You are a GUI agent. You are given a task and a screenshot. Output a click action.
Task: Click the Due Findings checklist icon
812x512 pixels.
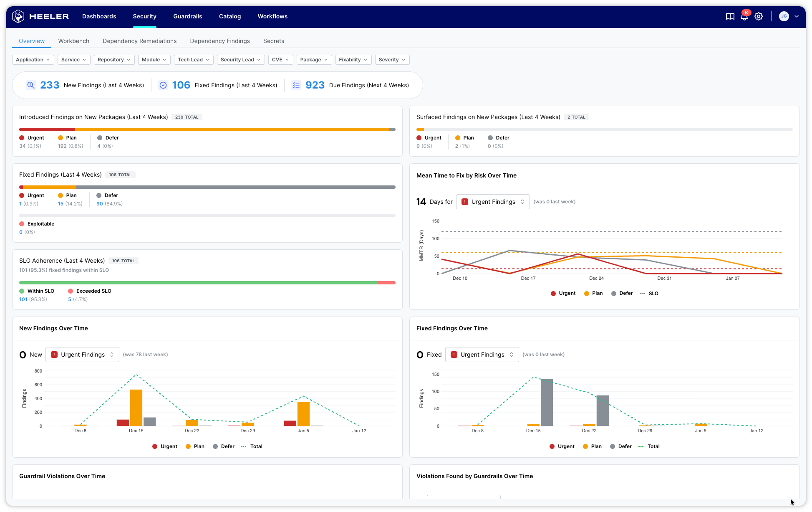[x=296, y=85]
